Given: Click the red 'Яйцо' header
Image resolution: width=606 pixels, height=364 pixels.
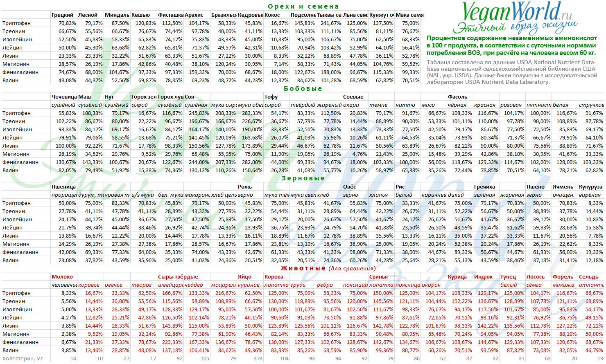Looking at the screenshot, I should coord(244,276).
